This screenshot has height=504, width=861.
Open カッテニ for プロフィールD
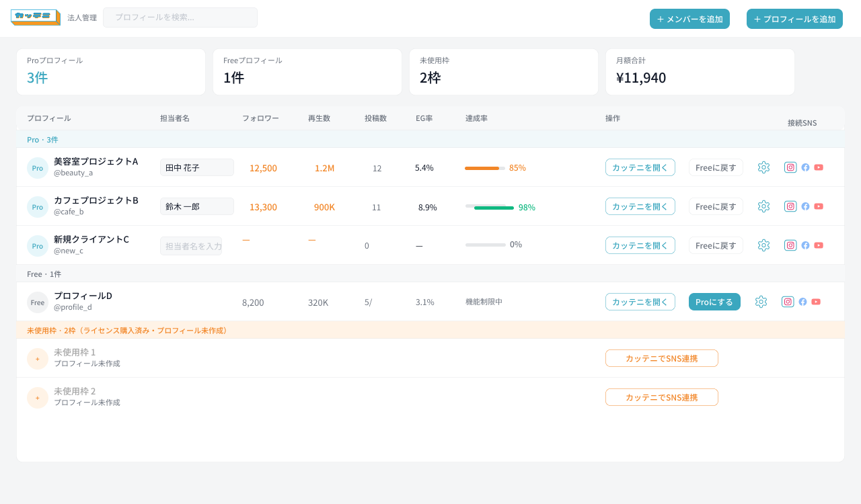(640, 302)
